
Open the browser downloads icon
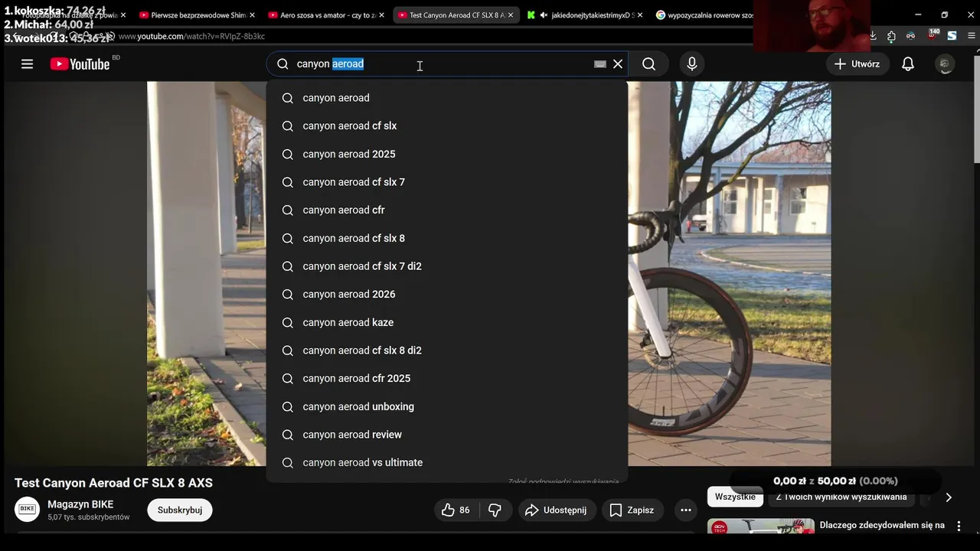coord(873,36)
